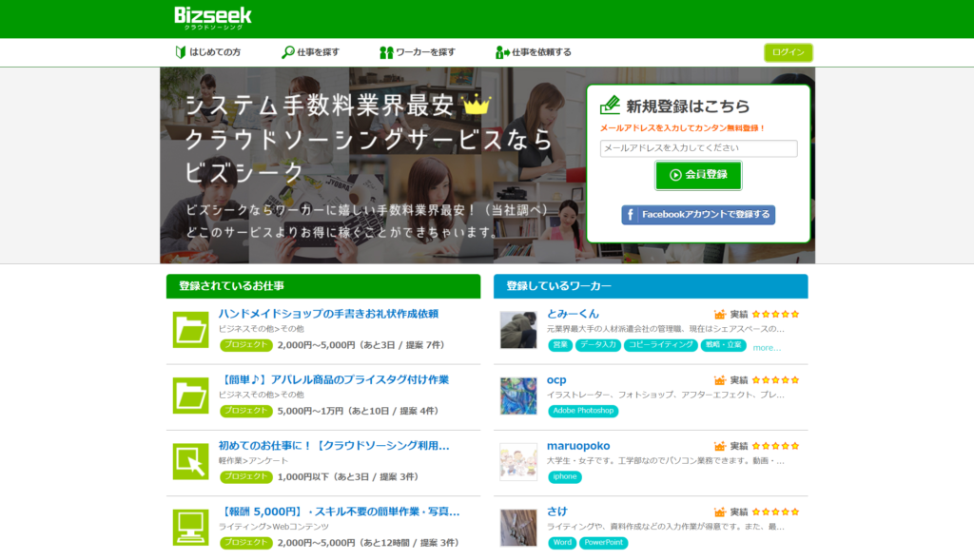Click the person-with-arrow icon beside 仕事を依頼する
974x560 pixels.
click(501, 51)
